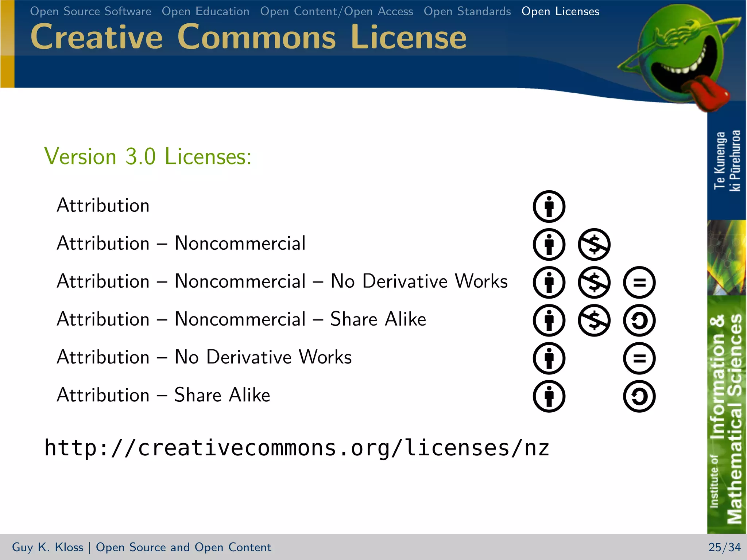Click Noncommercial icon in Noncommercial – Share Alike row

(594, 320)
